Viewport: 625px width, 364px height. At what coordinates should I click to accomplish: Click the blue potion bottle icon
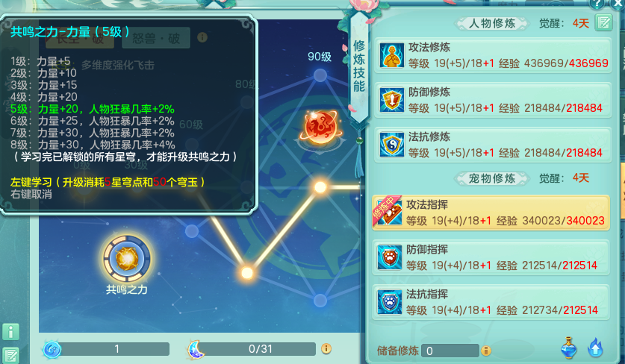(x=568, y=348)
